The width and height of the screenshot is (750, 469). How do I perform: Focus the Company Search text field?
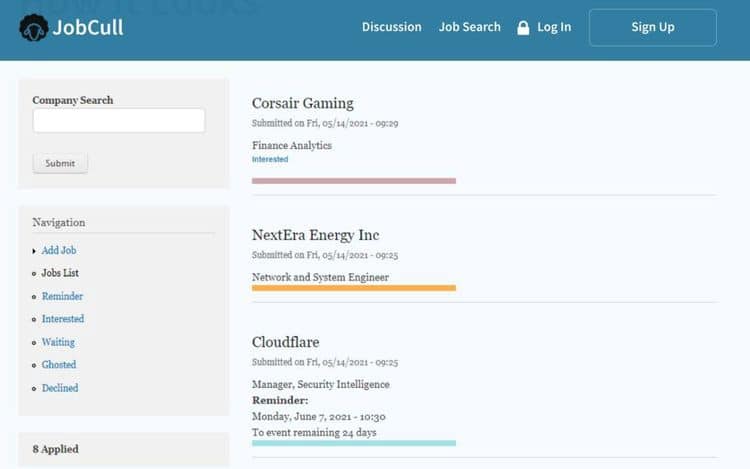[119, 121]
